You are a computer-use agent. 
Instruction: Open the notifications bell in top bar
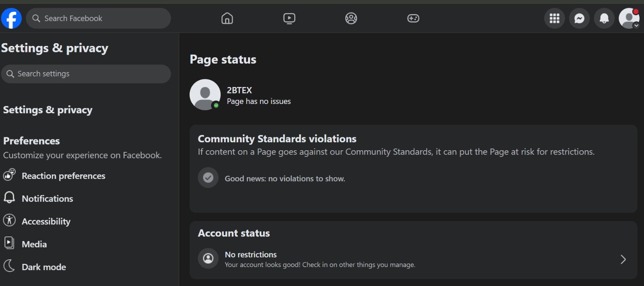[x=604, y=18]
